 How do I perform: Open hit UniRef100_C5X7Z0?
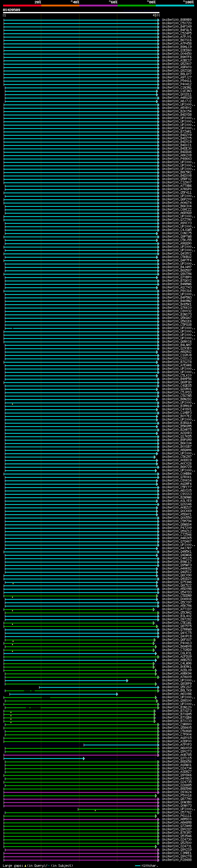tap(176, 23)
